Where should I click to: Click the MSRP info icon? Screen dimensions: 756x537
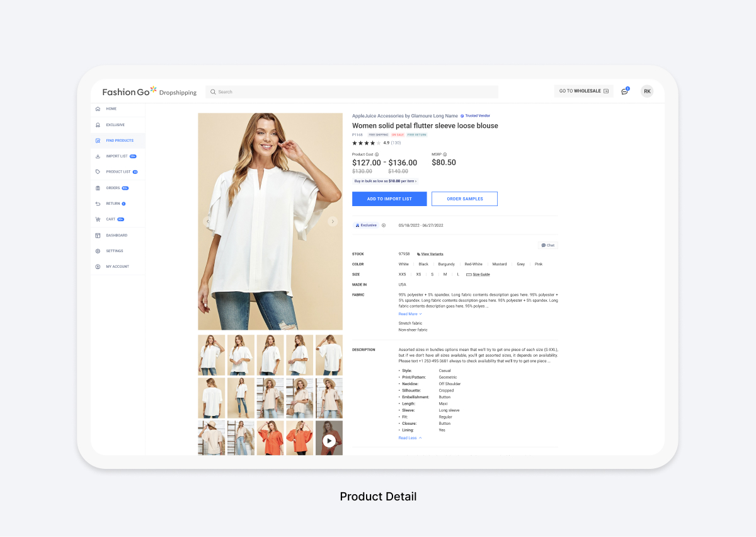point(445,154)
